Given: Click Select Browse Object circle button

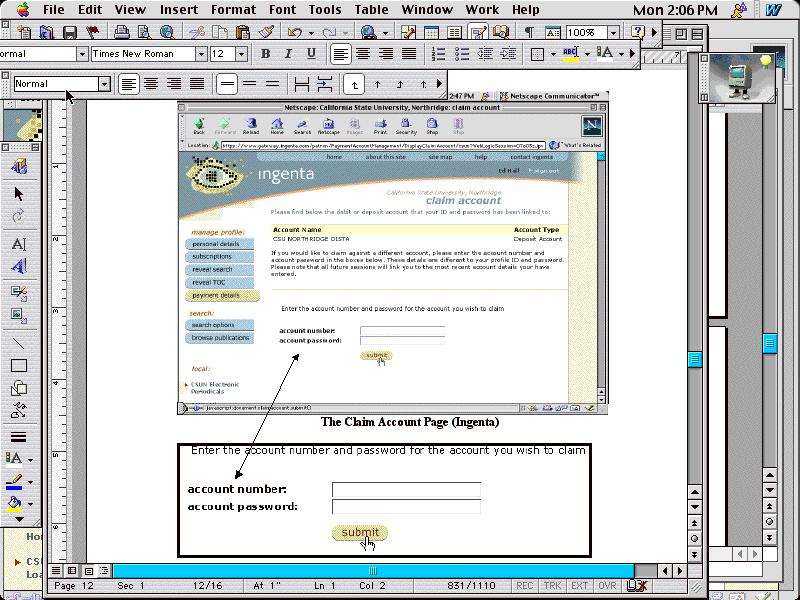Looking at the screenshot, I should (x=695, y=538).
